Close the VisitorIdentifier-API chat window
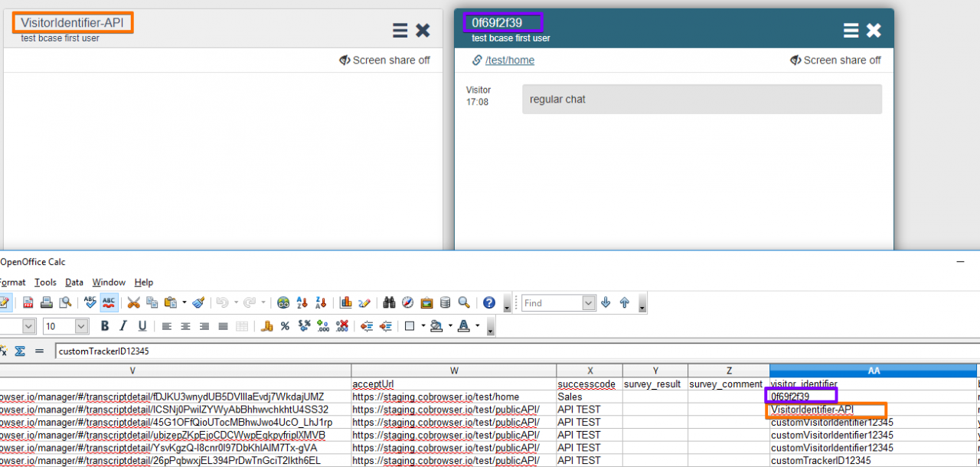 pyautogui.click(x=423, y=31)
